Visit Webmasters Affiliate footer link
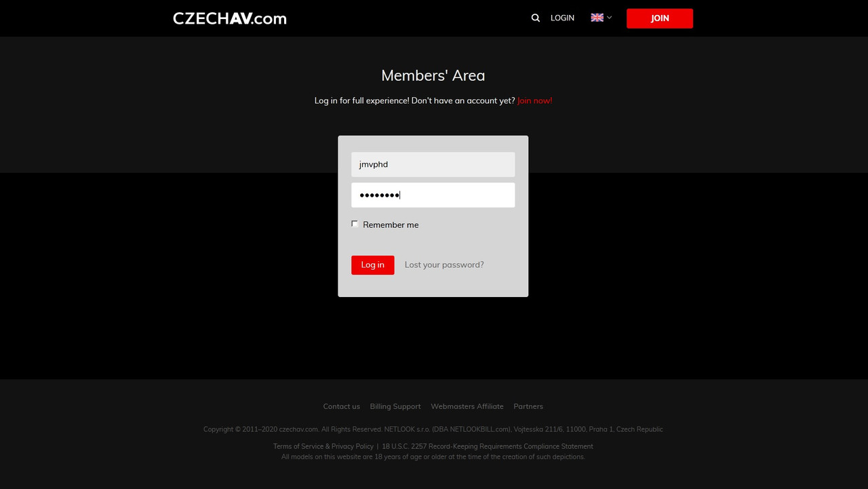868x489 pixels. click(467, 406)
